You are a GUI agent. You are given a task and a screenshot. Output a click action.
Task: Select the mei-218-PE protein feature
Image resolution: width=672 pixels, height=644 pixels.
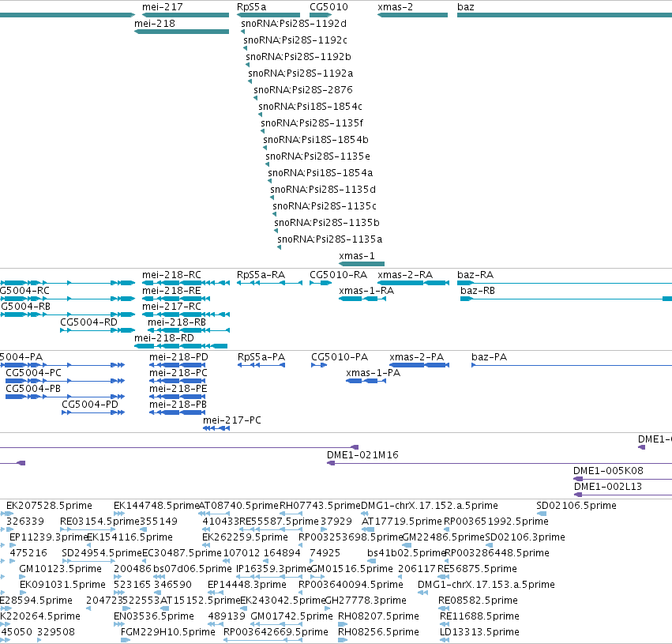coord(178,397)
